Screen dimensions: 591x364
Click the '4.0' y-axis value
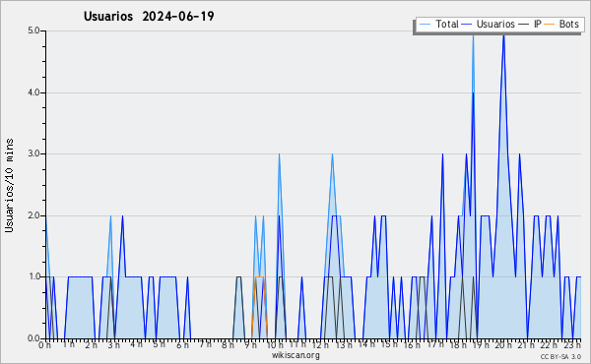tap(33, 92)
